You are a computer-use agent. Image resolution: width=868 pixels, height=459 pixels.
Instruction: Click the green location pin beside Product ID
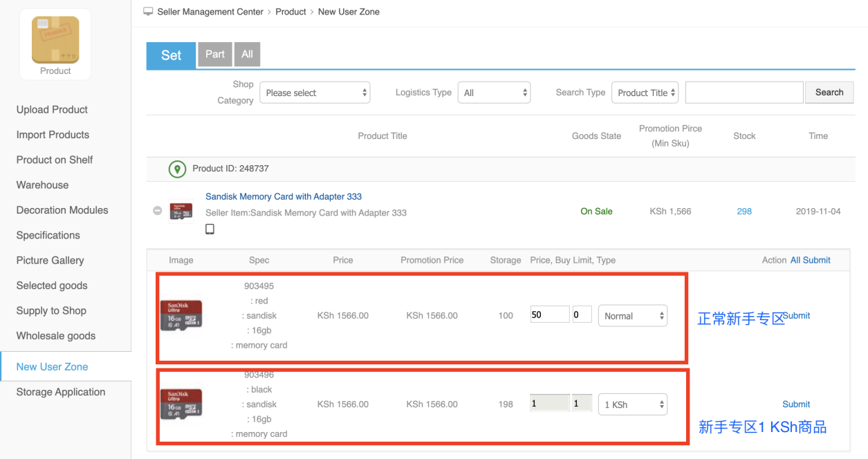[x=178, y=169]
